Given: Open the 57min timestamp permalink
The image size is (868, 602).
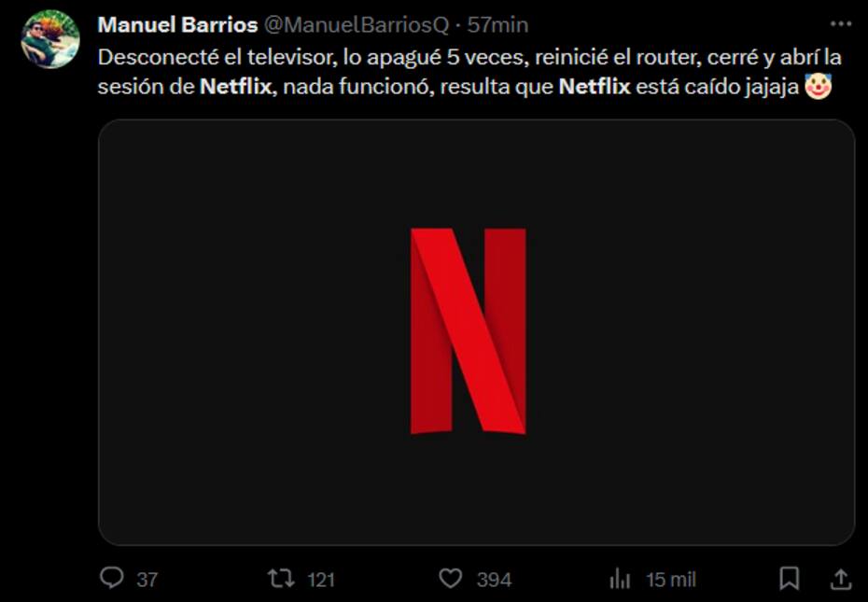Looking at the screenshot, I should pos(497,25).
